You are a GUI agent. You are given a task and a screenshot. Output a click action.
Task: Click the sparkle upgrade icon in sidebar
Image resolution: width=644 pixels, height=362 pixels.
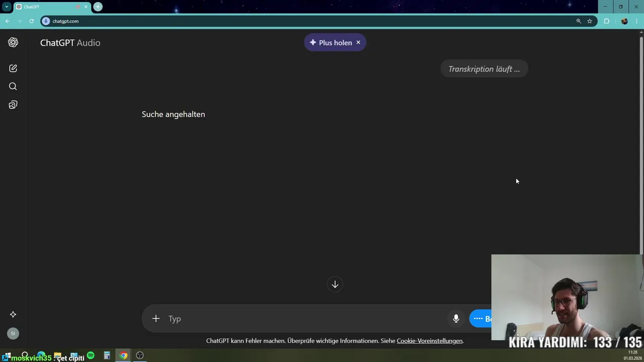click(x=13, y=314)
